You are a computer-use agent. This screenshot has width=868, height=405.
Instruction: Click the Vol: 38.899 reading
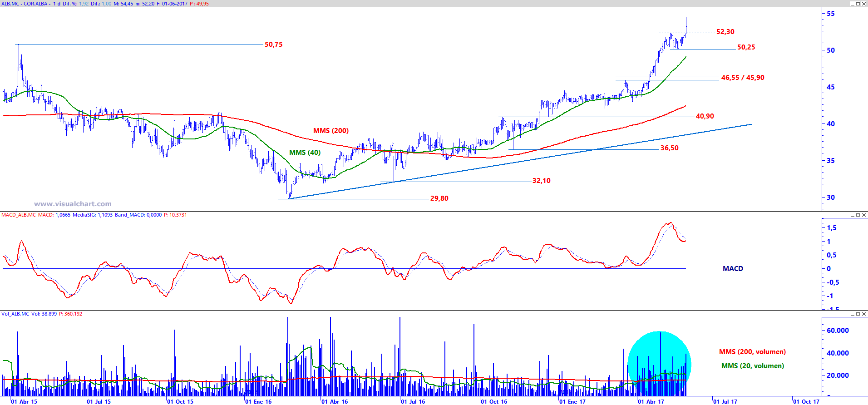pyautogui.click(x=44, y=314)
